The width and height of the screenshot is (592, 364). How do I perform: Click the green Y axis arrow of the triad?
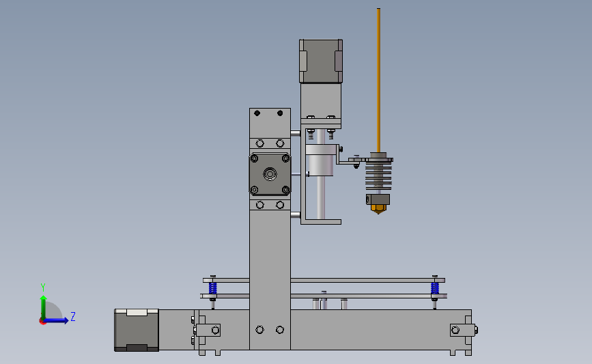pos(43,307)
